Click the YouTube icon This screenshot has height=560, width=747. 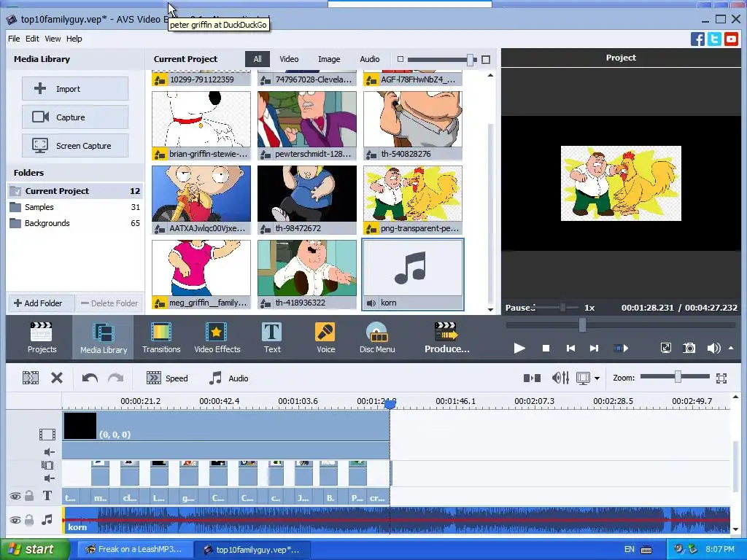(x=731, y=39)
